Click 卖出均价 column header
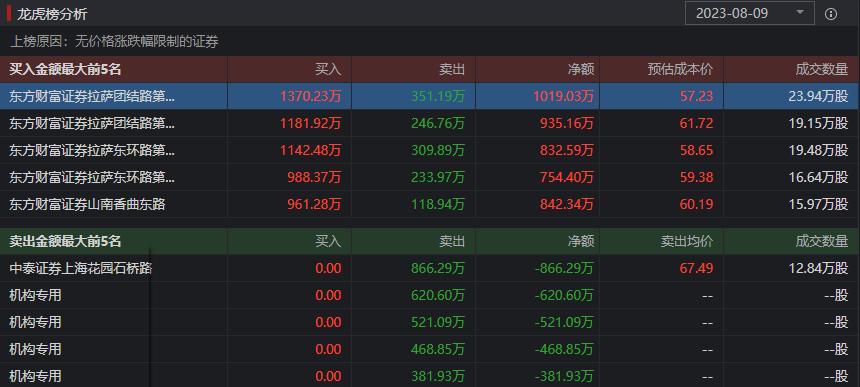This screenshot has height=387, width=860. pyautogui.click(x=687, y=241)
